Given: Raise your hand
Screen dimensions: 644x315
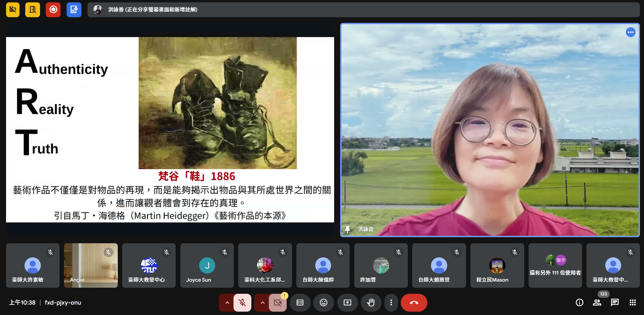Looking at the screenshot, I should coord(371,303).
